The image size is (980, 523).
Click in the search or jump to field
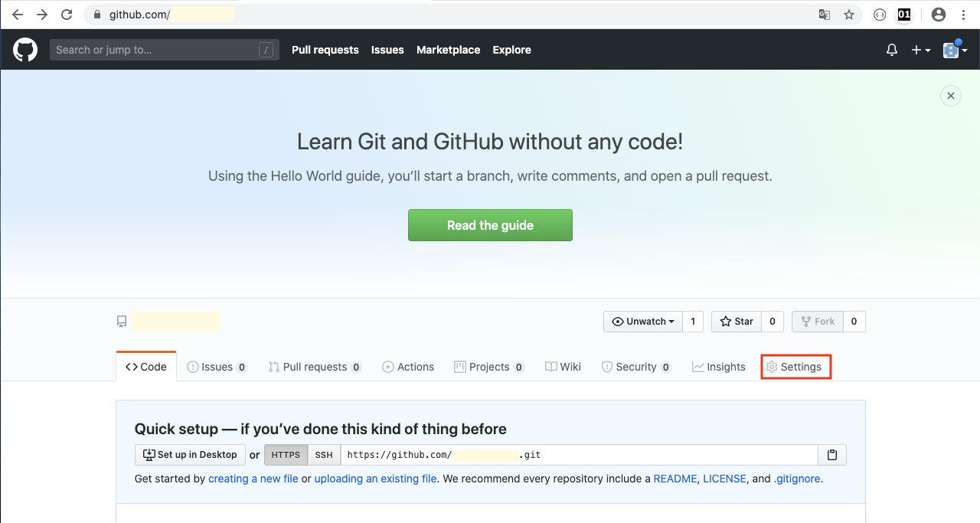165,50
